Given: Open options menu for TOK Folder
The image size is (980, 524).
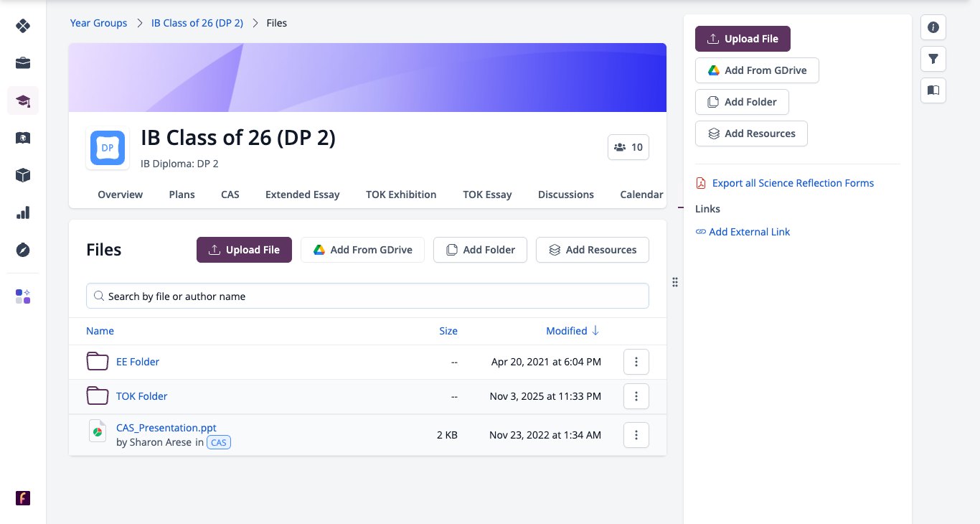Looking at the screenshot, I should pyautogui.click(x=636, y=396).
